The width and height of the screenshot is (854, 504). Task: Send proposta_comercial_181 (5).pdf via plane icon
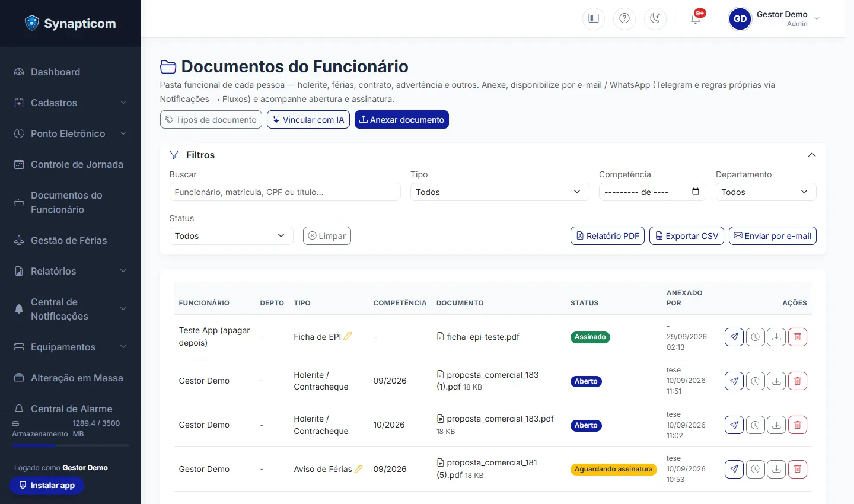click(x=734, y=469)
